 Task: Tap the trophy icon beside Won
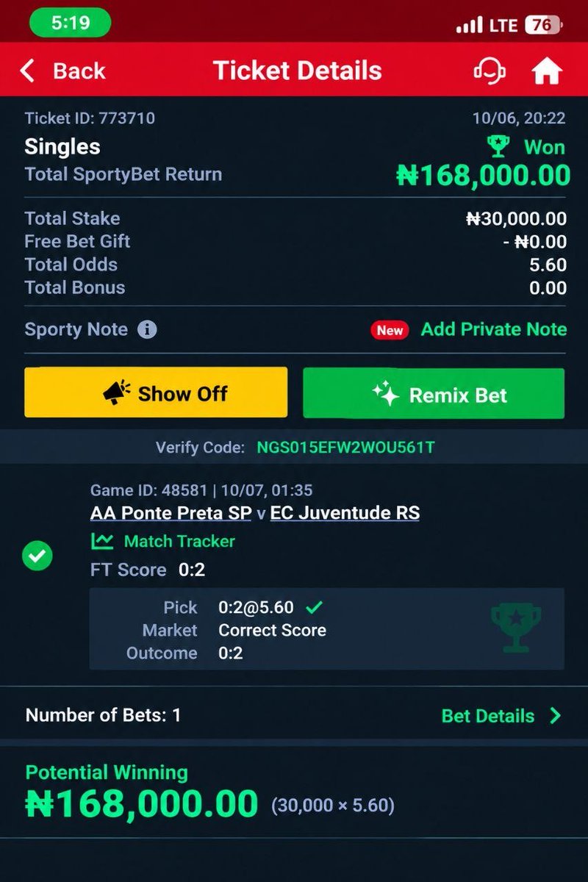(x=499, y=147)
